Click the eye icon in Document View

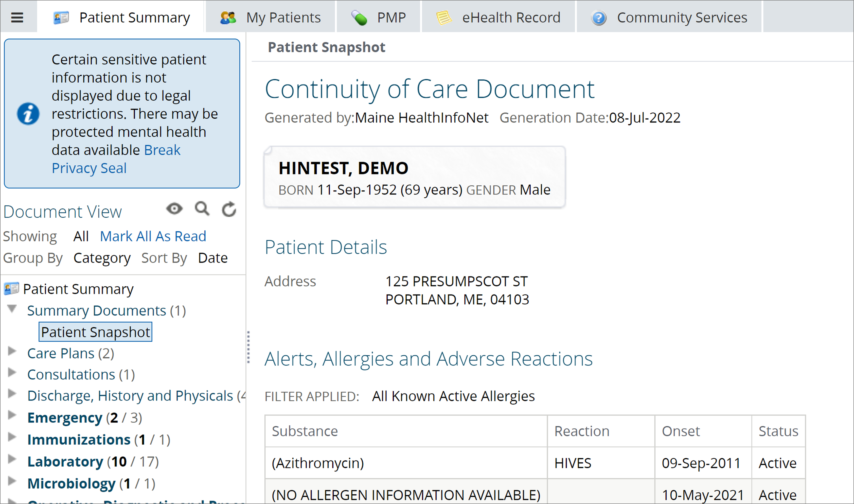(174, 209)
